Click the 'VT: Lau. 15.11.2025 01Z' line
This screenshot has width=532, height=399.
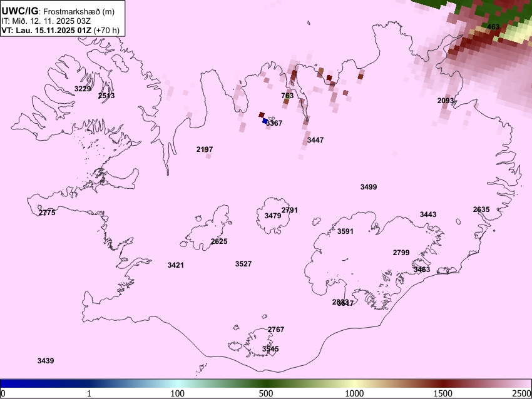tap(46, 30)
